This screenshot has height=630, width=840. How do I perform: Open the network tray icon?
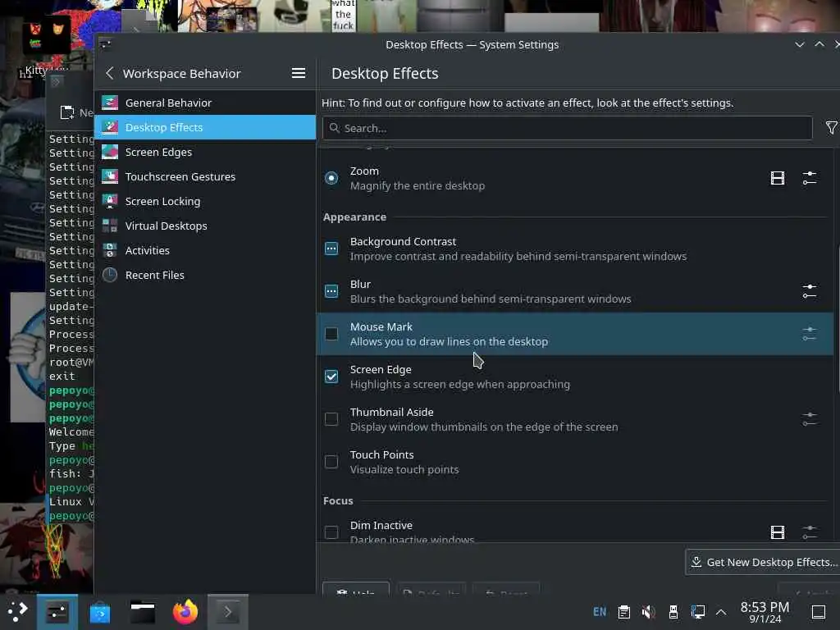(x=697, y=612)
